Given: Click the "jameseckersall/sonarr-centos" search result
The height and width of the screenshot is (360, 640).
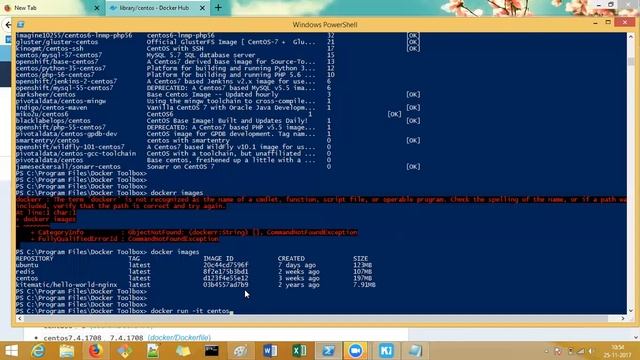Looking at the screenshot, I should tap(68, 167).
